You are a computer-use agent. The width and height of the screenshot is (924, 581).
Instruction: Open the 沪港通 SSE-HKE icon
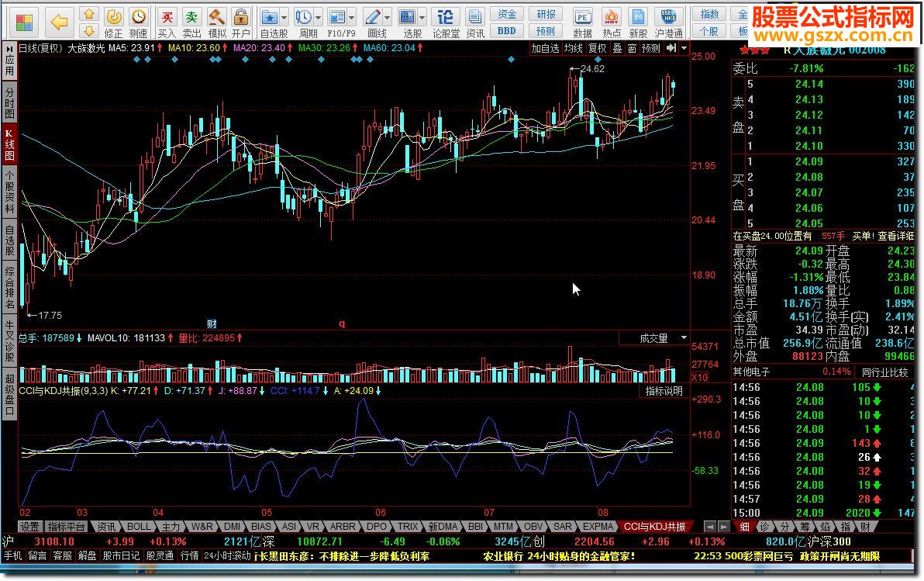pos(668,17)
